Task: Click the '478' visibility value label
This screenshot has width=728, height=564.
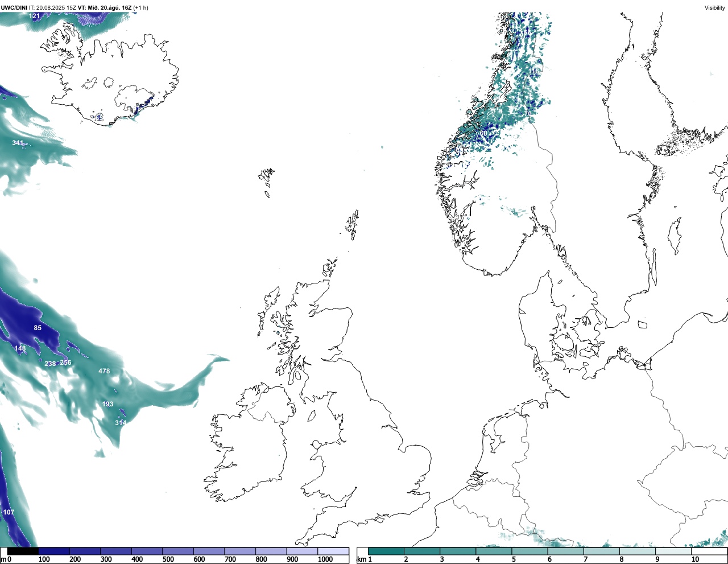Action: click(x=104, y=371)
